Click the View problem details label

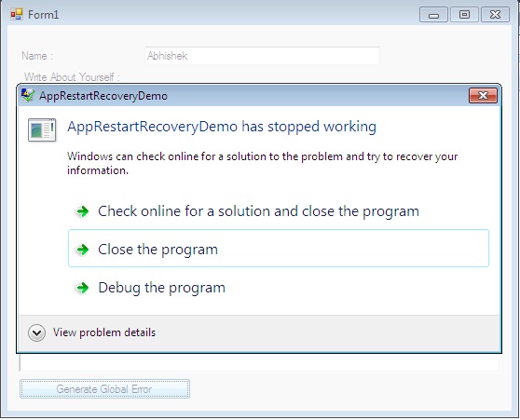click(x=104, y=332)
